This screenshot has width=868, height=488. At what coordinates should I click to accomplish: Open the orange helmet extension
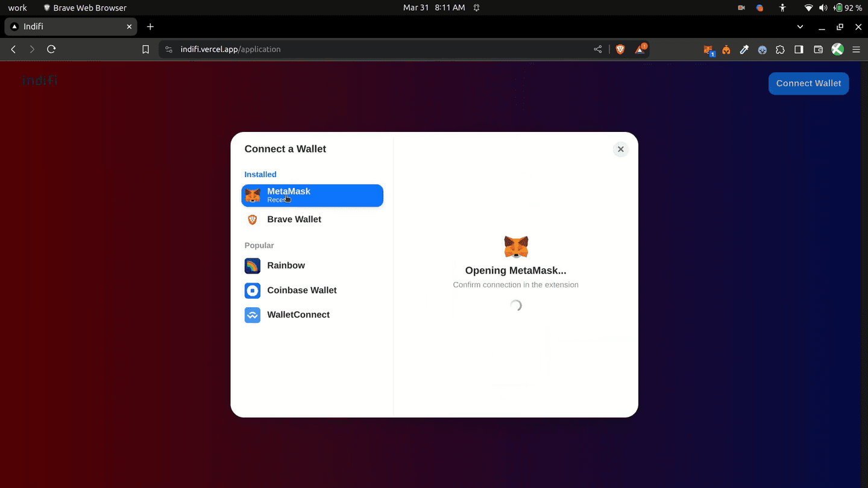point(726,50)
